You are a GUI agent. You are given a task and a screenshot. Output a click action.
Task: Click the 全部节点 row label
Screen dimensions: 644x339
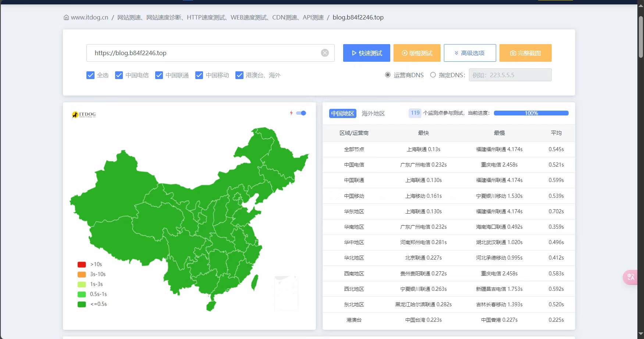point(354,149)
